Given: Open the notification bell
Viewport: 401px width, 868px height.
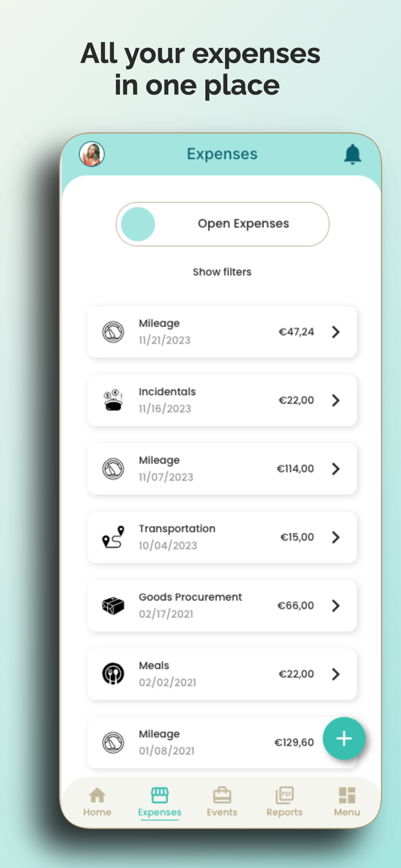Looking at the screenshot, I should coord(352,154).
